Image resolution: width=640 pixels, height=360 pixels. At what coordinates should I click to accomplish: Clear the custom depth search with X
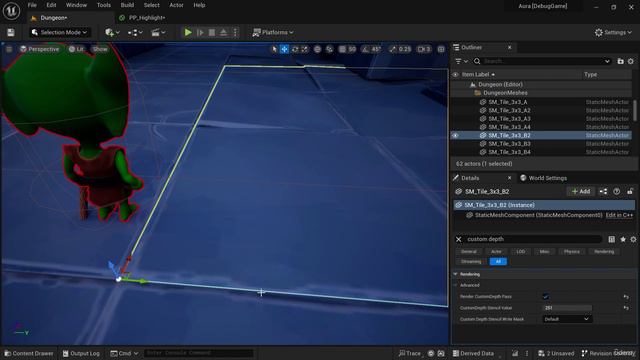(458, 239)
